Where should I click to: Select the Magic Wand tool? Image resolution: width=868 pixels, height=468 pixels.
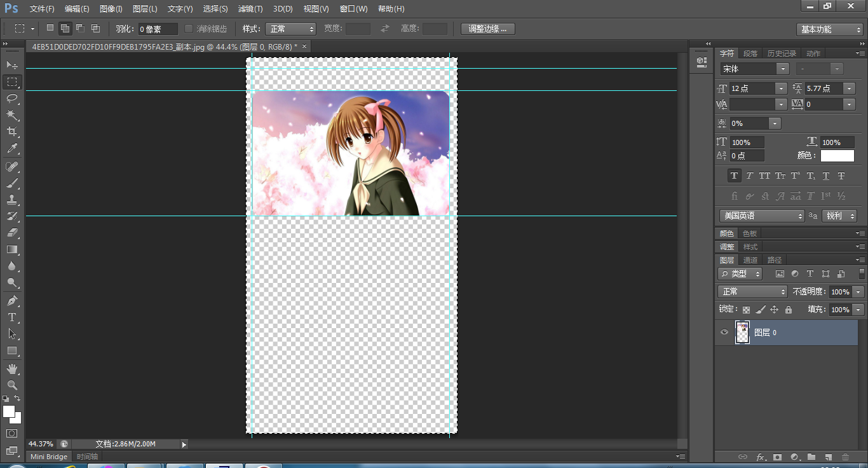click(x=12, y=115)
